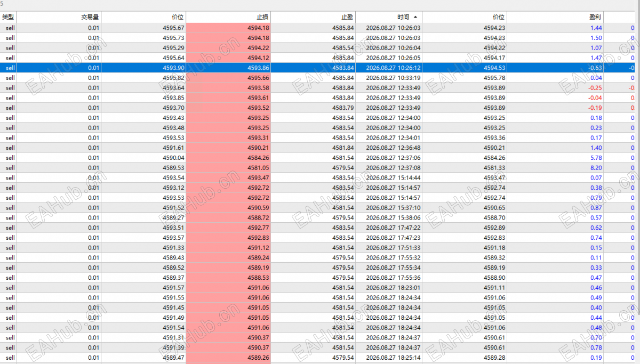Viewport: 640px width, 364px height.
Task: Select the profit value 1.44
Action: [x=596, y=28]
